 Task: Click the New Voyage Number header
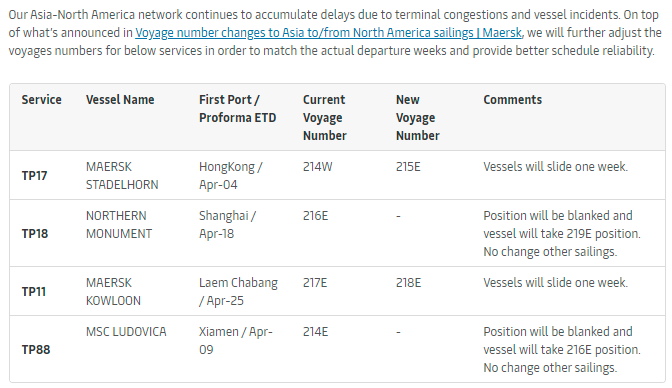(417, 117)
